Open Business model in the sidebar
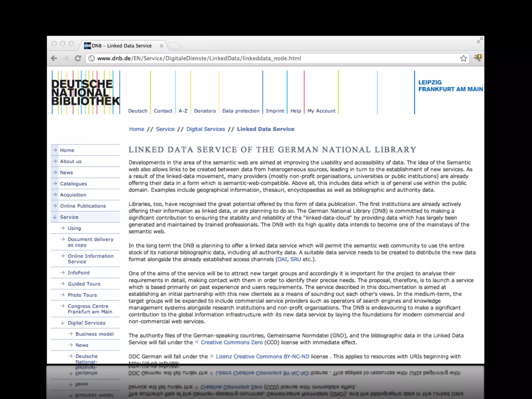The width and height of the screenshot is (532, 399). (x=95, y=334)
